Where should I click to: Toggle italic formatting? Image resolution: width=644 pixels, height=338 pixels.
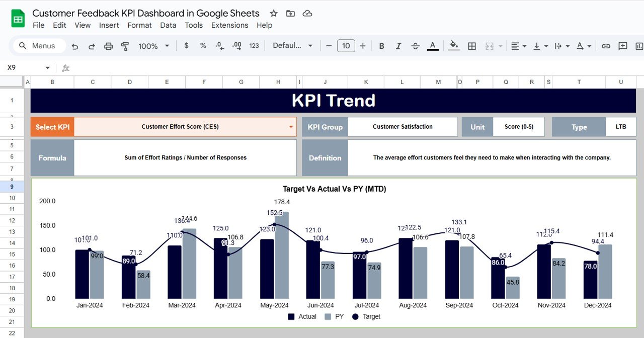click(x=398, y=46)
